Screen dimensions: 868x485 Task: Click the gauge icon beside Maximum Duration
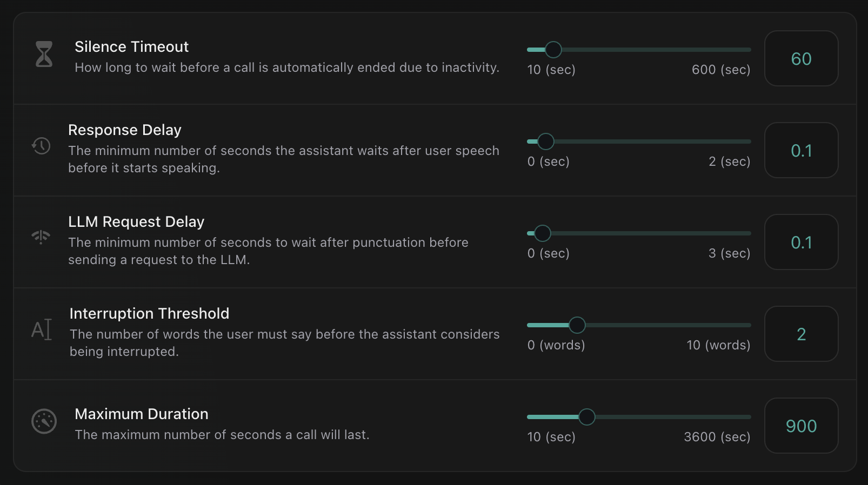pyautogui.click(x=44, y=421)
